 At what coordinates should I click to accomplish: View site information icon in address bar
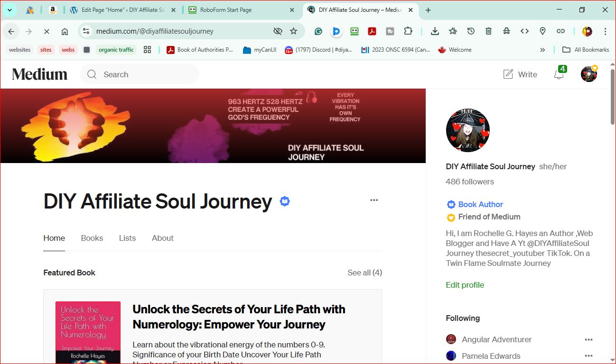[x=86, y=31]
